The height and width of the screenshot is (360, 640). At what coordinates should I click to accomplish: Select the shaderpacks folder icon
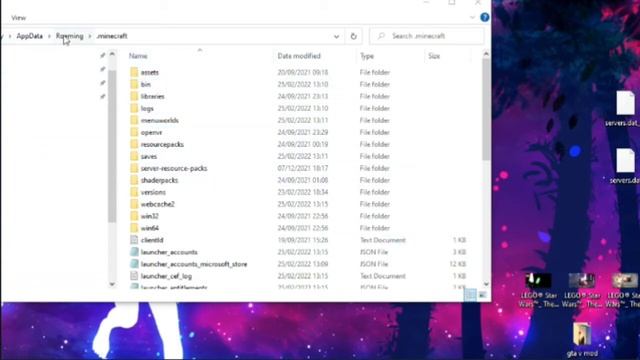coord(134,180)
